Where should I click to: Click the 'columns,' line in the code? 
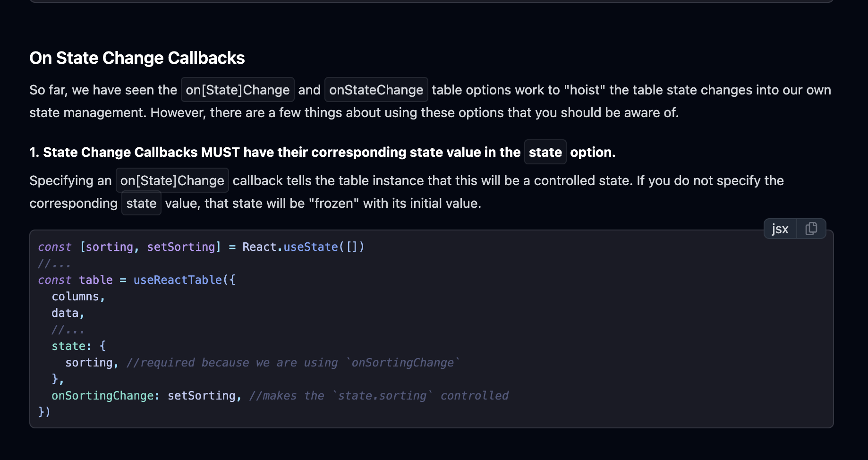(x=78, y=297)
